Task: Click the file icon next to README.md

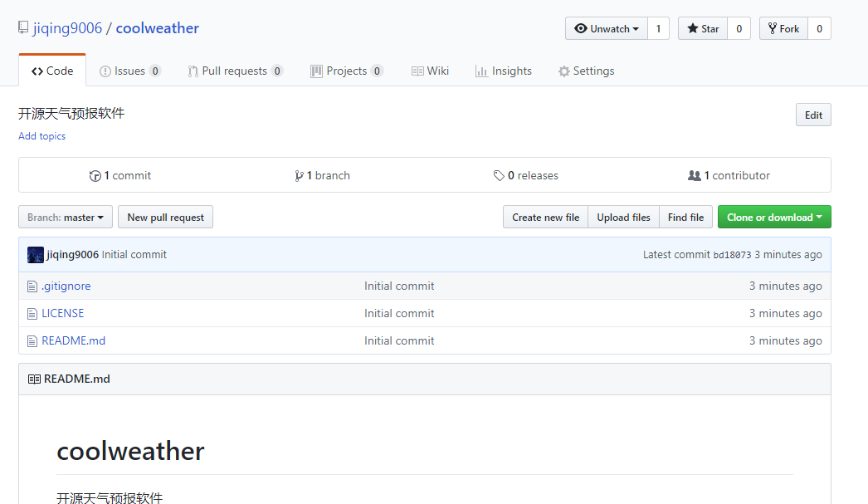Action: 32,342
